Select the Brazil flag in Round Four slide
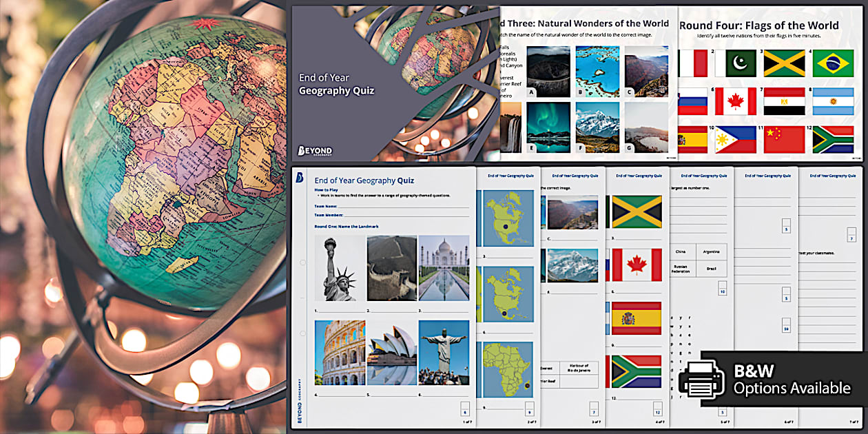The width and height of the screenshot is (868, 434). tap(833, 63)
